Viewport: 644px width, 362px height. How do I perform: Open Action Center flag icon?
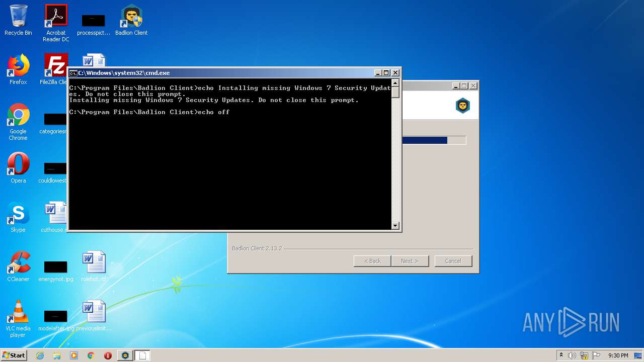pyautogui.click(x=596, y=355)
